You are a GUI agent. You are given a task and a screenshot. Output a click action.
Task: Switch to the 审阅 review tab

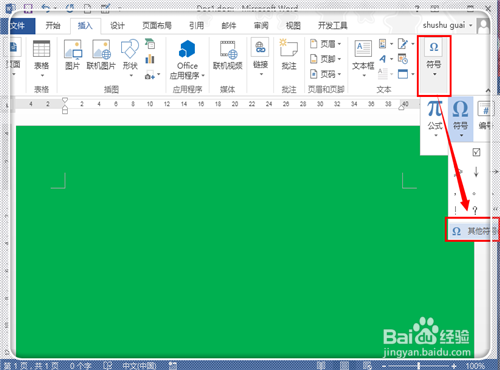[x=261, y=26]
